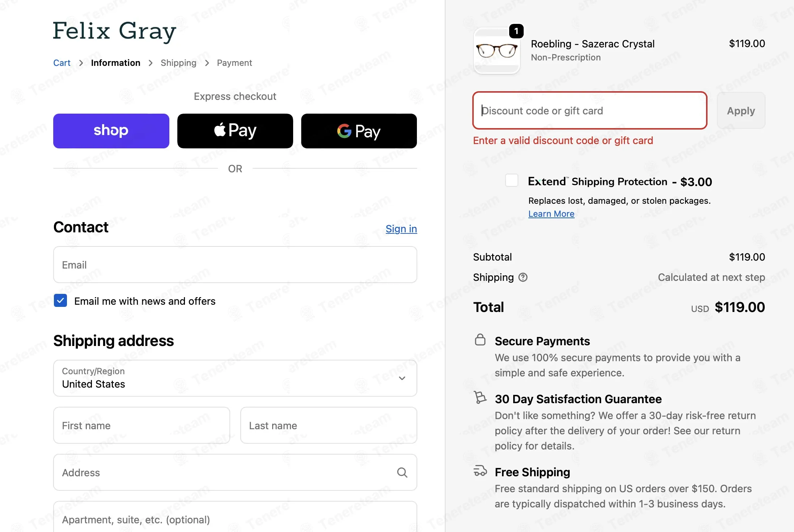The height and width of the screenshot is (532, 794).
Task: Click the Roebling glasses product thumbnail
Action: (497, 51)
